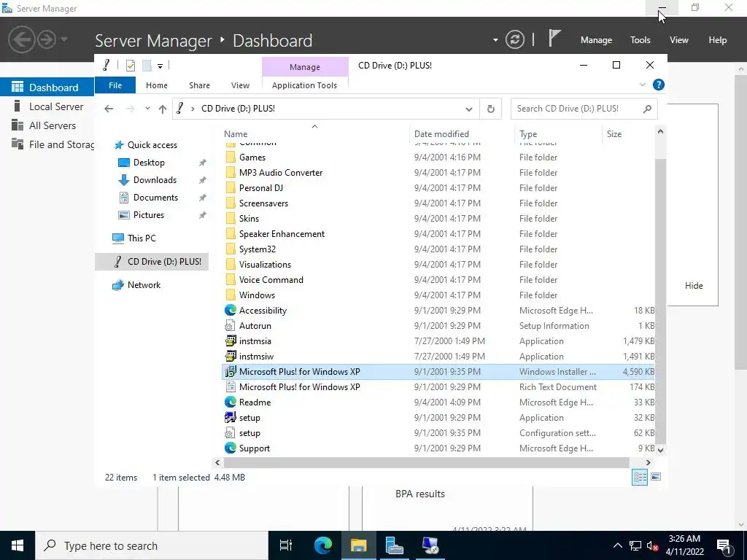747x560 pixels.
Task: Click the Server Manager refresh icon
Action: [514, 39]
